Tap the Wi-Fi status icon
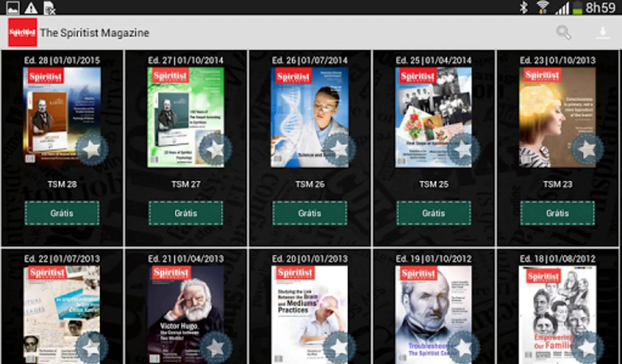Screen dimensions: 622x364 [x=543, y=7]
